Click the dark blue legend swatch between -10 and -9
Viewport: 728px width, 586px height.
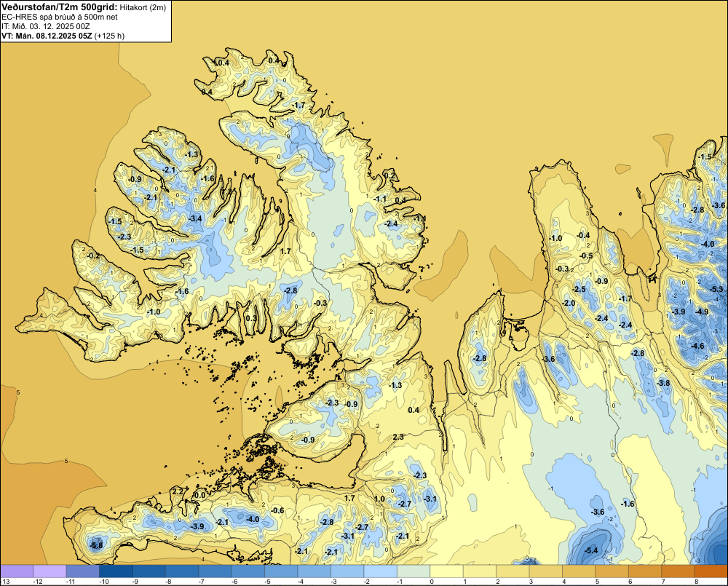click(x=116, y=571)
